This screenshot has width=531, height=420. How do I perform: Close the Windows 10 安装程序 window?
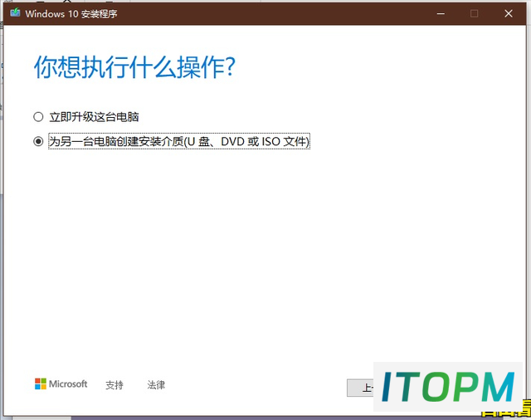[x=509, y=13]
